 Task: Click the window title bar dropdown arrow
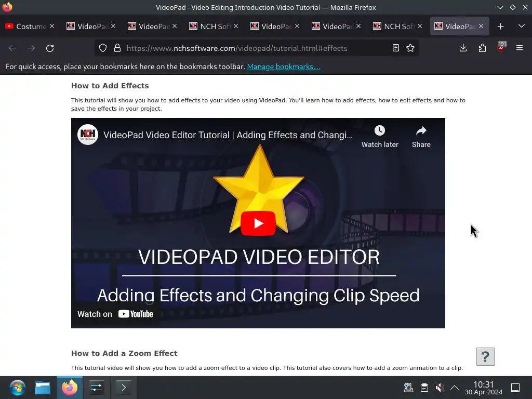tap(500, 7)
